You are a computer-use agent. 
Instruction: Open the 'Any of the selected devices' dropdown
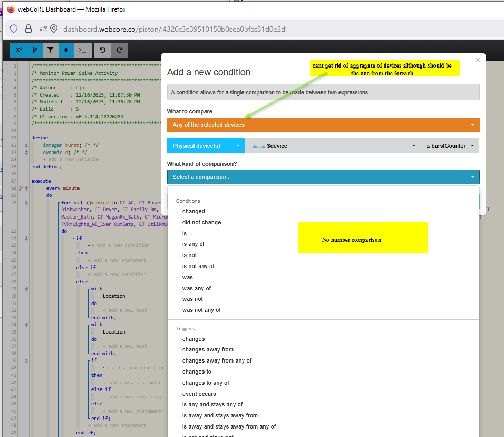pos(323,125)
